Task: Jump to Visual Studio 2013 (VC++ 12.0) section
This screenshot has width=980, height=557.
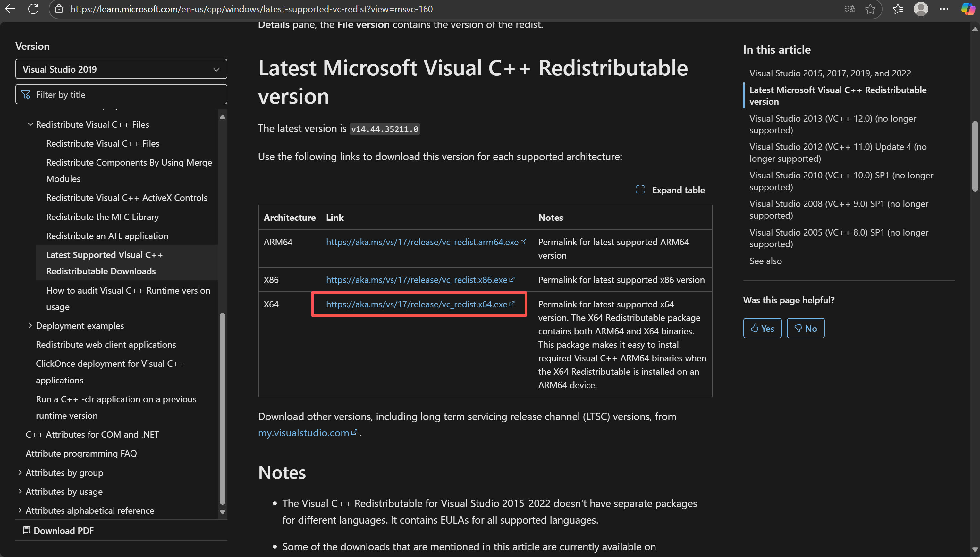Action: pos(833,124)
